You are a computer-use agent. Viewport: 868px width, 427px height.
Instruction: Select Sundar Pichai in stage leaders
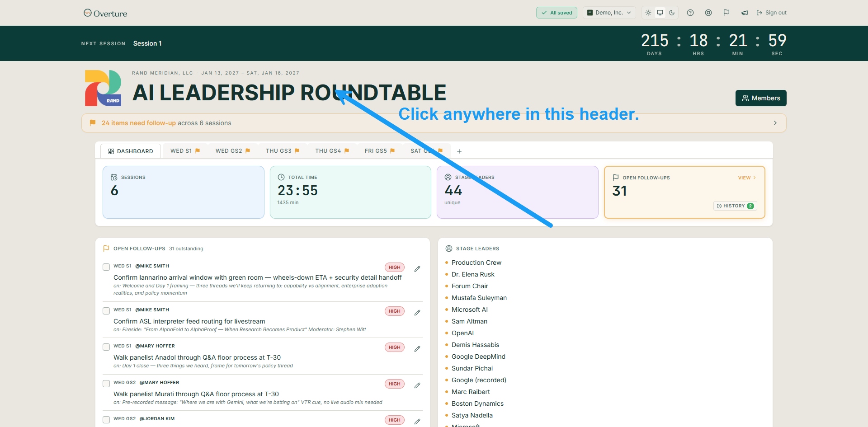(x=472, y=368)
